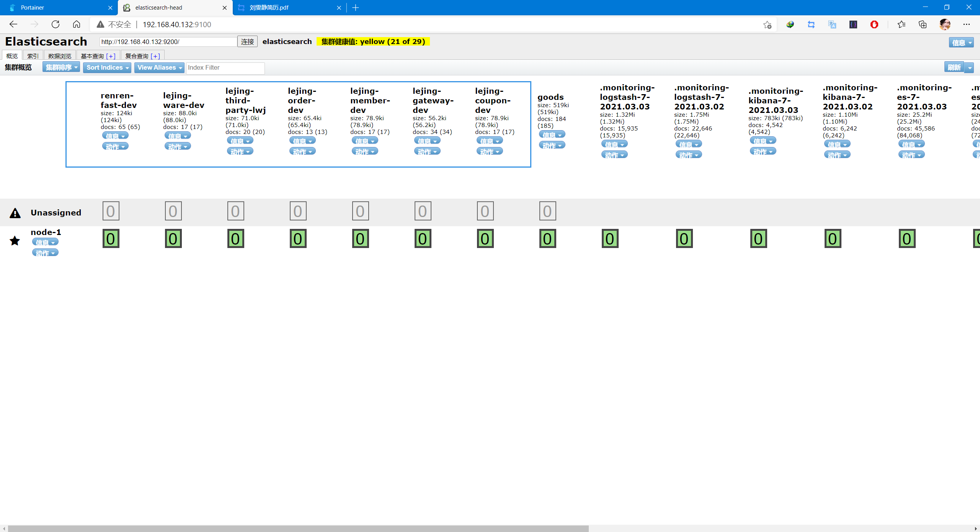This screenshot has width=980, height=532.
Task: Open 信息 dropdown for renren-fast-dev index
Action: point(115,136)
